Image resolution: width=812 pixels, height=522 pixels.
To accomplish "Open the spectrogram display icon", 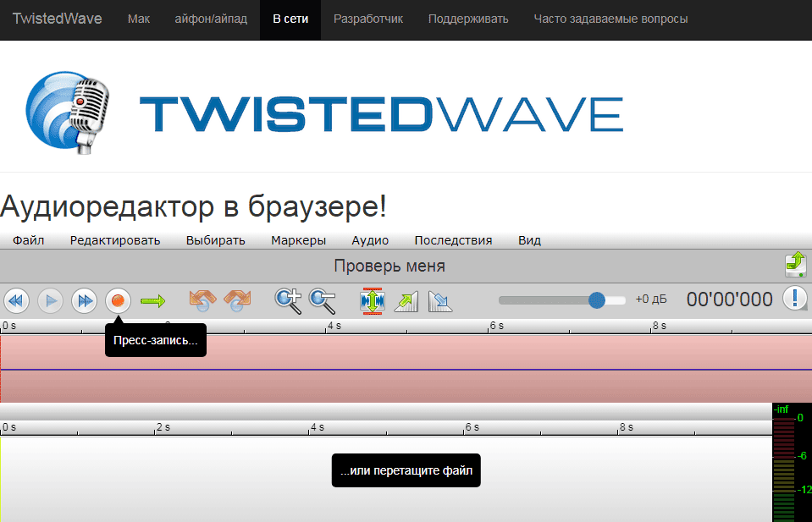I will click(439, 300).
